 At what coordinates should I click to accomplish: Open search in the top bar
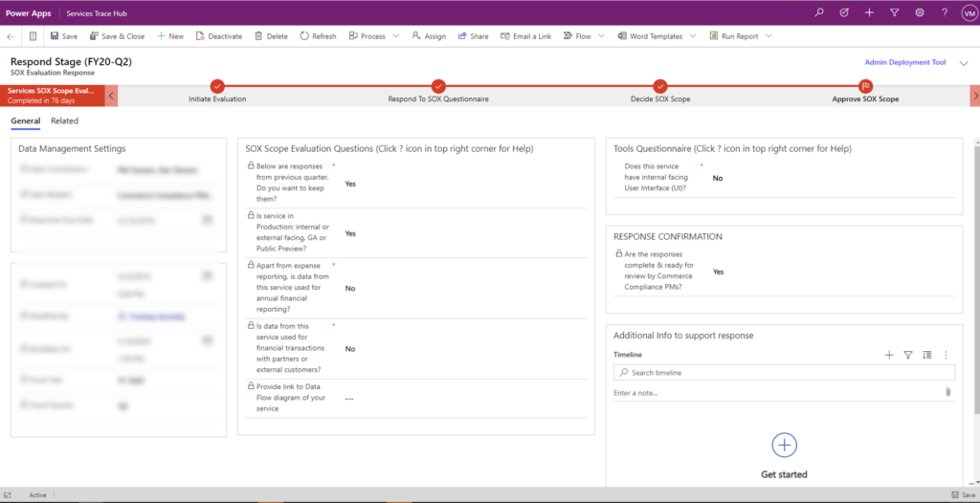(x=819, y=12)
